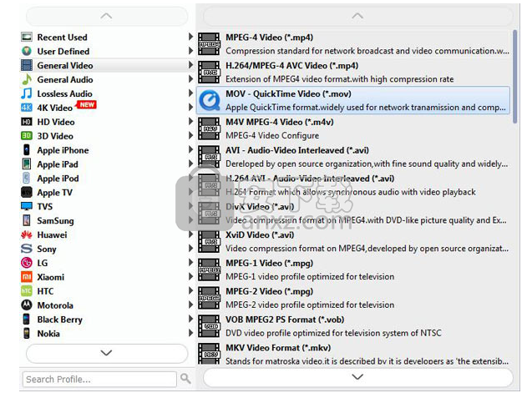Open the Huawei device category
532x398 pixels.
107,234
